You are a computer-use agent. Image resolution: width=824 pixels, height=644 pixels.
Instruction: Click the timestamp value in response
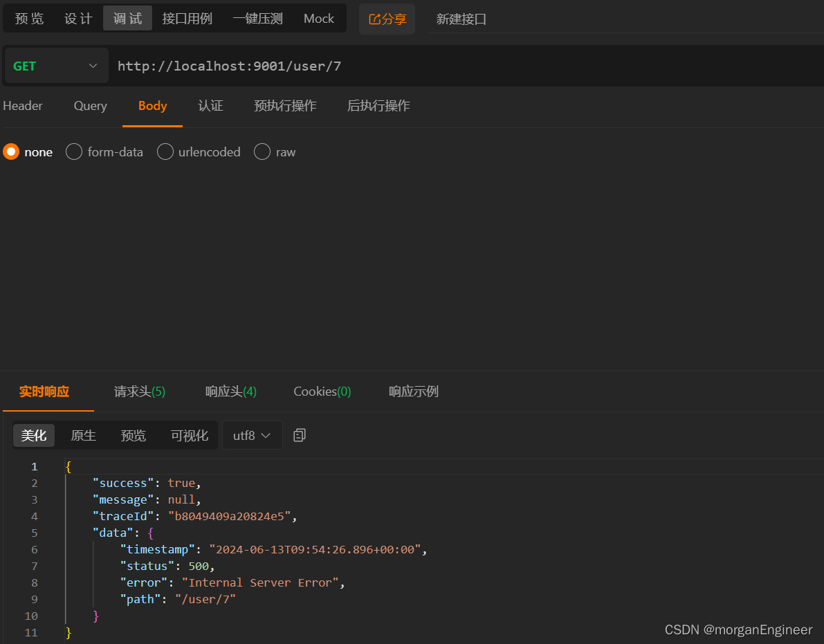(315, 549)
